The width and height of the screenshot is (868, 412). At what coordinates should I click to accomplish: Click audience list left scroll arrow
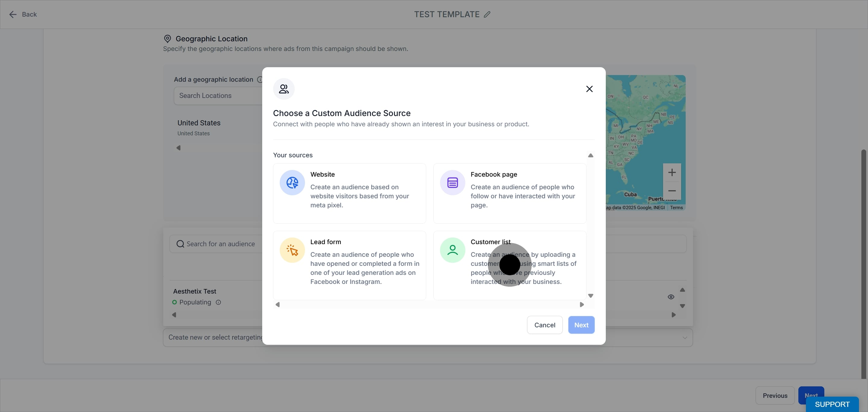pyautogui.click(x=174, y=315)
